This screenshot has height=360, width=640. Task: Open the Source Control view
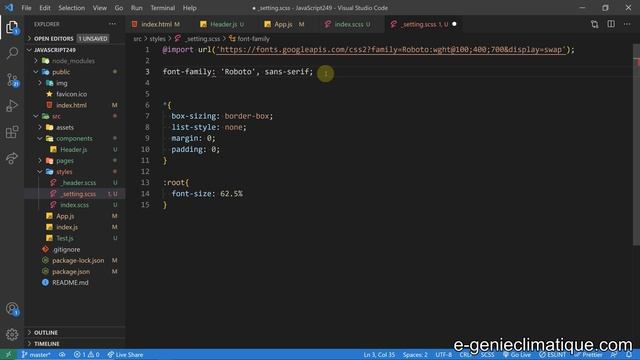12,79
